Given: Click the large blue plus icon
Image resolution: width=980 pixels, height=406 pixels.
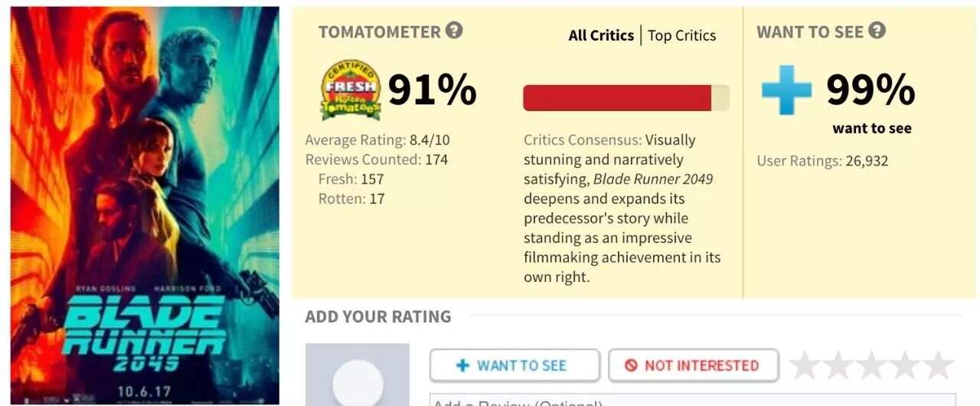Looking at the screenshot, I should coord(786,90).
